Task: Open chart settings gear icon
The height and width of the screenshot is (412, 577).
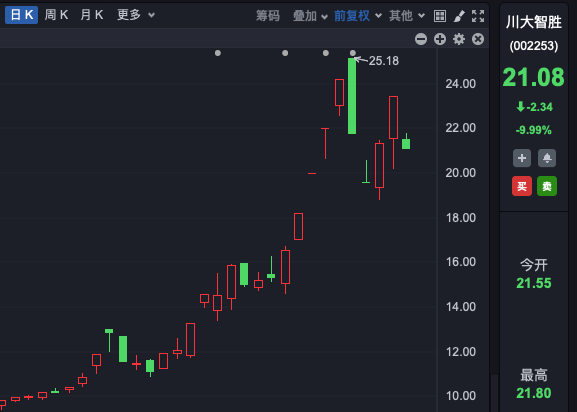Action: [x=459, y=39]
